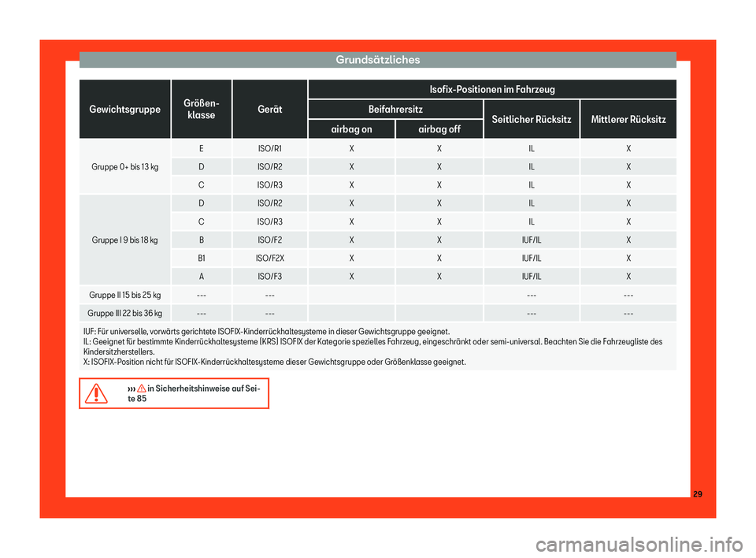Select the Seitlicher Rücksitz column header
Viewport: 756px width, 558px height.
pyautogui.click(x=532, y=119)
